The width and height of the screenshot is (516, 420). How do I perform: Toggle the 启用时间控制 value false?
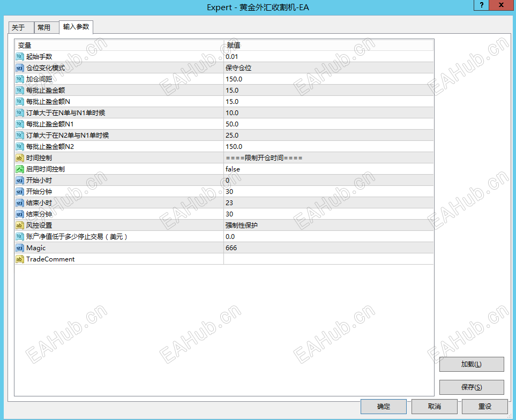(328, 169)
